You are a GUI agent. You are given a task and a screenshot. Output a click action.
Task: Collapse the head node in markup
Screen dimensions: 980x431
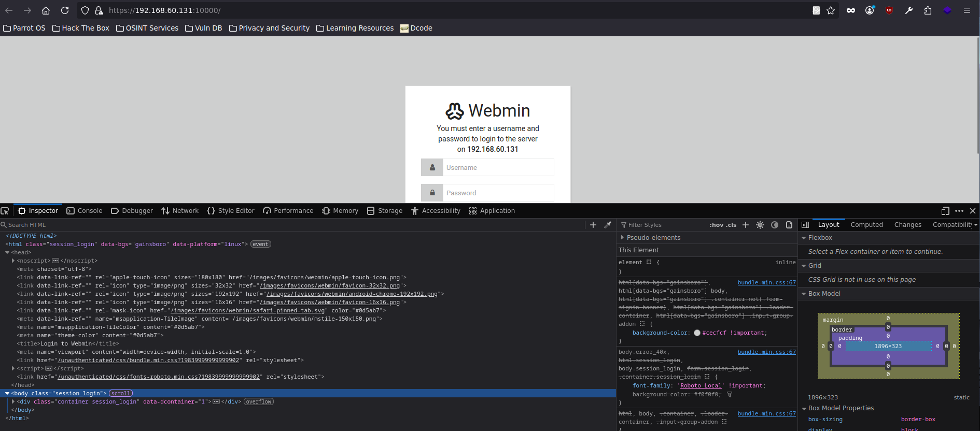pos(7,252)
